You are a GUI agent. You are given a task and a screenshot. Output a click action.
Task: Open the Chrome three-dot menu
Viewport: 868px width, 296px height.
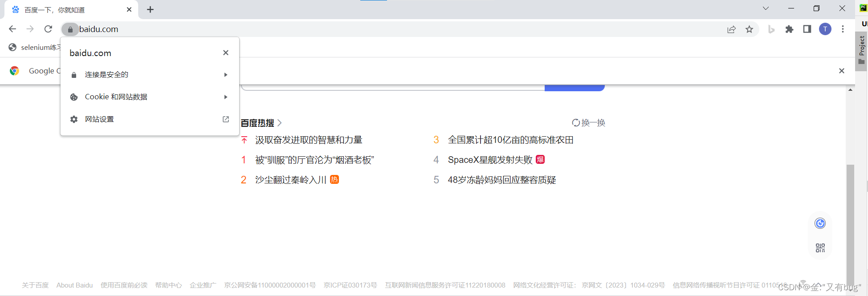click(x=843, y=29)
